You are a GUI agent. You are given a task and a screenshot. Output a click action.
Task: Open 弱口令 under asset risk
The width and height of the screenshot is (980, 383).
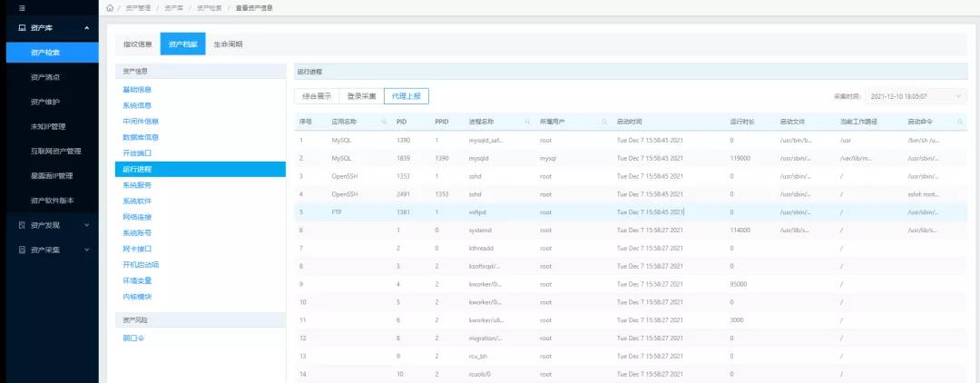[x=133, y=339]
